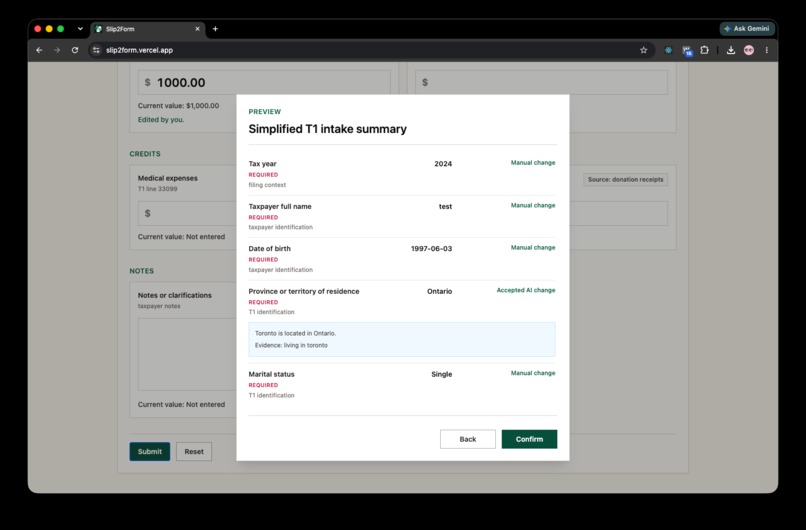Viewport: 806px width, 530px height.
Task: Click the browser back arrow
Action: pyautogui.click(x=39, y=50)
